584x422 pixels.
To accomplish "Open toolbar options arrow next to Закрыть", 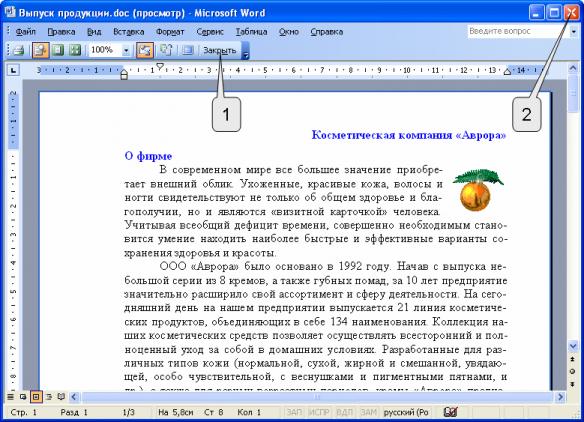I will coord(245,51).
